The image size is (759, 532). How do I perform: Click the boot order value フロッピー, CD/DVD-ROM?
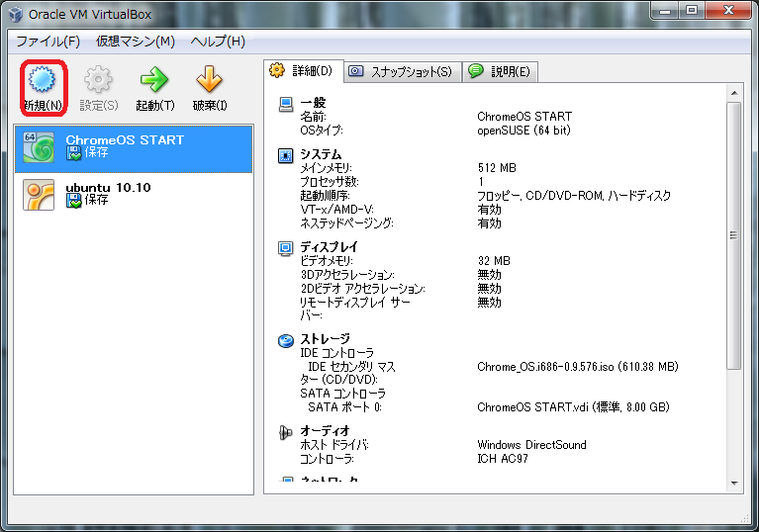574,196
